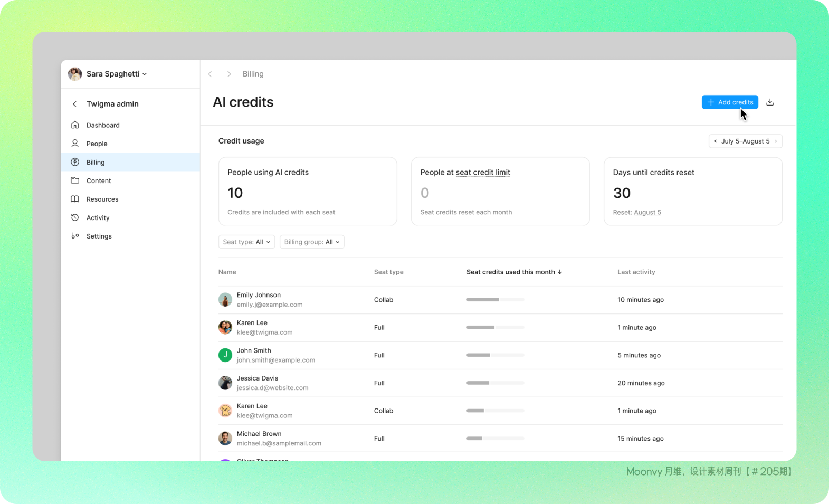Viewport: 829px width, 504px height.
Task: Click Emily Johnson's credit usage bar
Action: pos(495,300)
